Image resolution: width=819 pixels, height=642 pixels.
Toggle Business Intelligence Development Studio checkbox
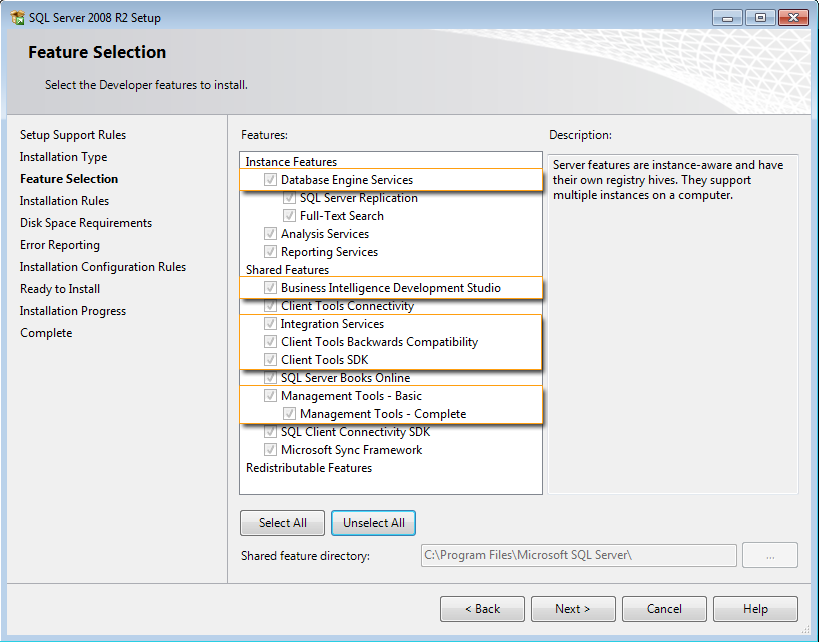pos(270,288)
